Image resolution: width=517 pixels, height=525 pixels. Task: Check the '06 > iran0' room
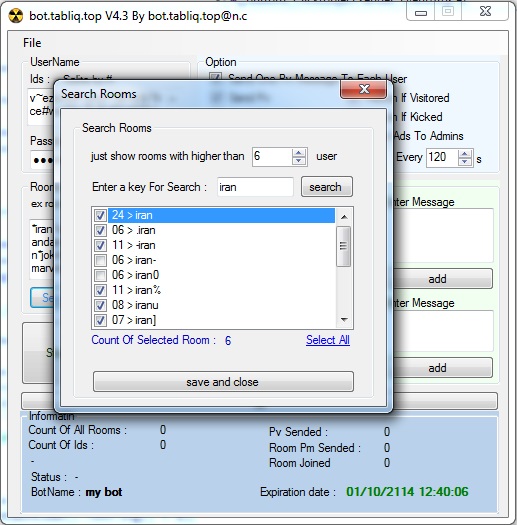(100, 275)
